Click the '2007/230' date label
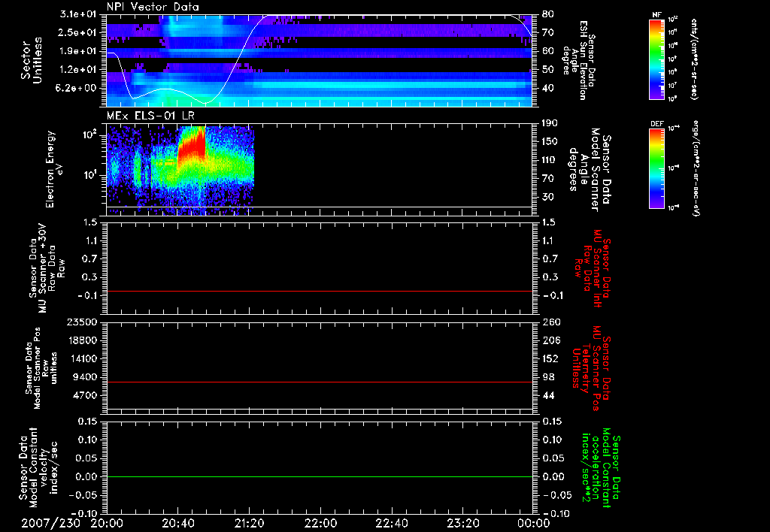 point(50,523)
